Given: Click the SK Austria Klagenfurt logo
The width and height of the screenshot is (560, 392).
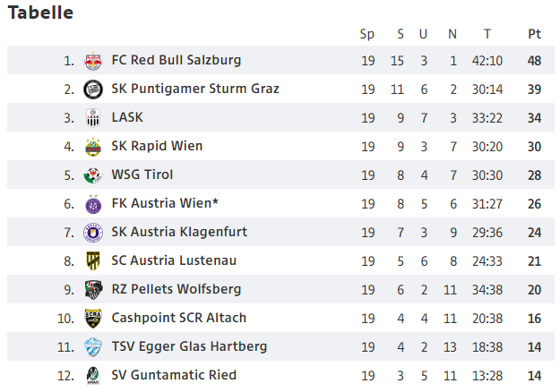Looking at the screenshot, I should (x=92, y=233).
